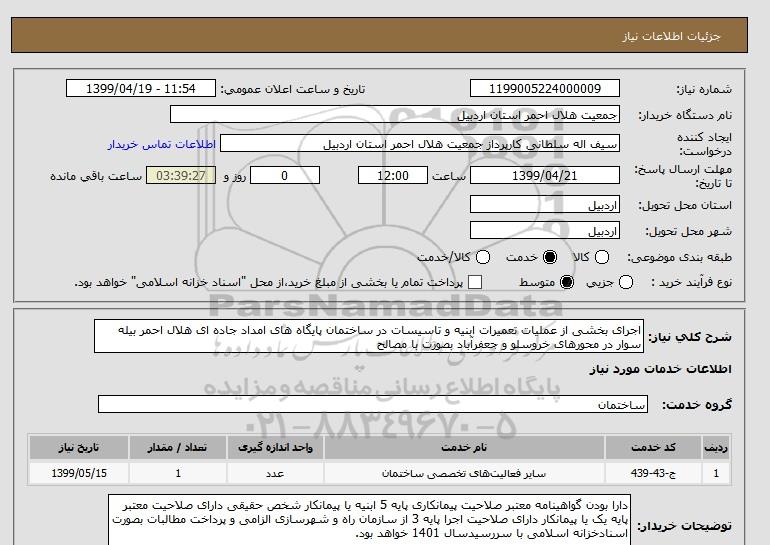Click the نوع فرآیند خرید label
The width and height of the screenshot is (770, 545).
tap(691, 282)
